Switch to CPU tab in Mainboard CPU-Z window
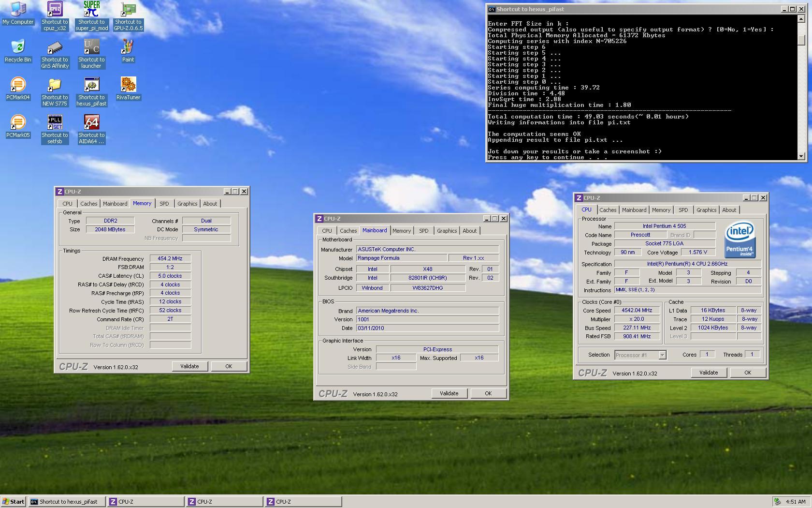This screenshot has height=508, width=812. (327, 231)
